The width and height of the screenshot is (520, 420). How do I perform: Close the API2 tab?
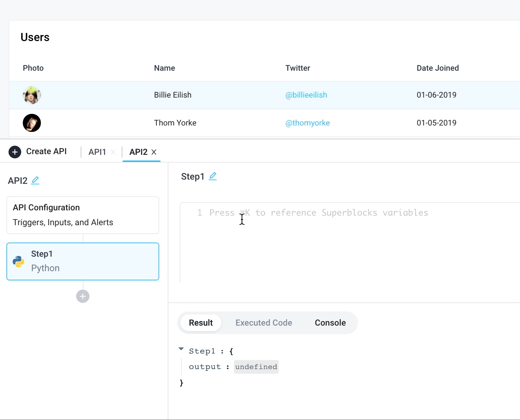154,152
